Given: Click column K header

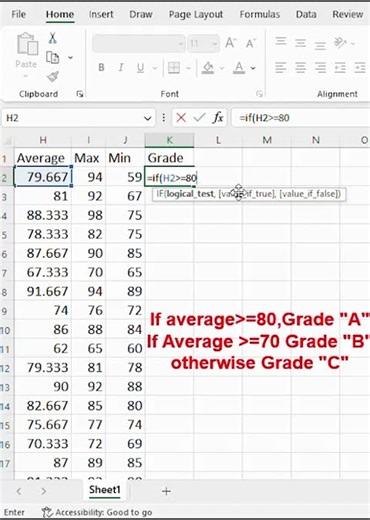Looking at the screenshot, I should tap(169, 140).
